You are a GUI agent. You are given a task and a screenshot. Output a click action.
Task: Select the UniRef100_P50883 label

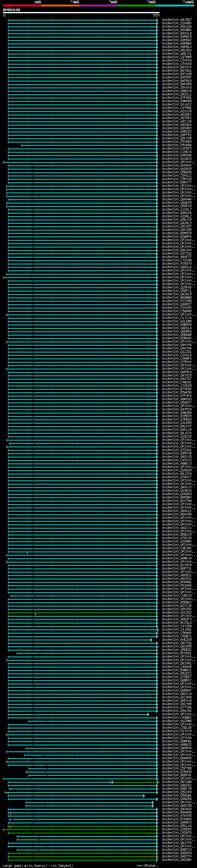[x=177, y=142]
